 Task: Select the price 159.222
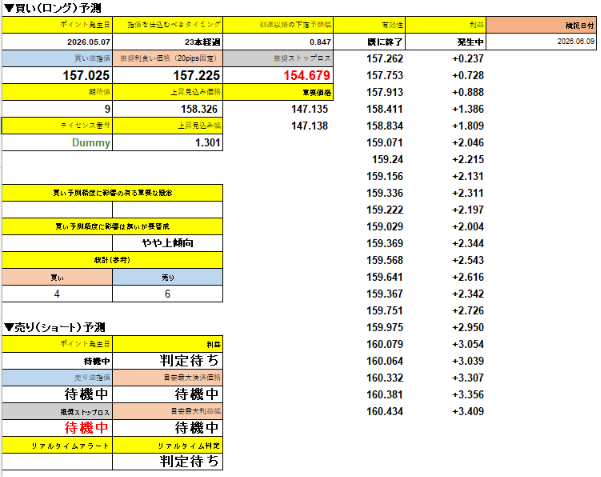click(x=384, y=210)
